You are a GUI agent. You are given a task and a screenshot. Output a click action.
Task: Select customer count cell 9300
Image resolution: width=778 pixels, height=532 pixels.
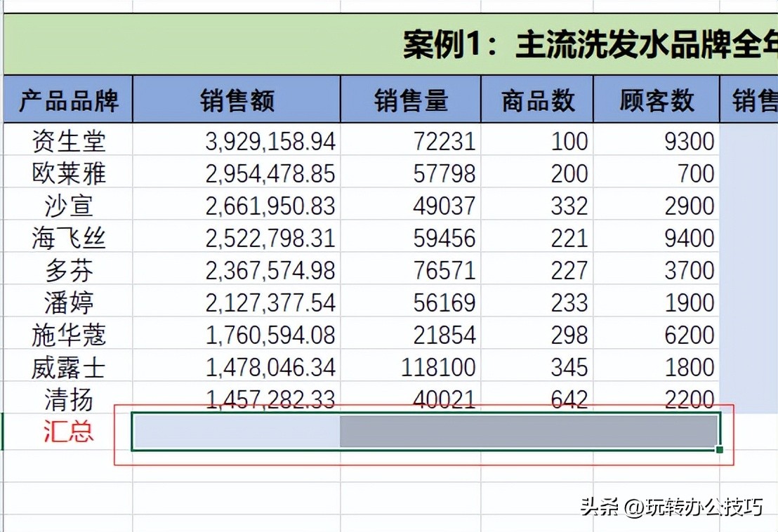pos(657,140)
